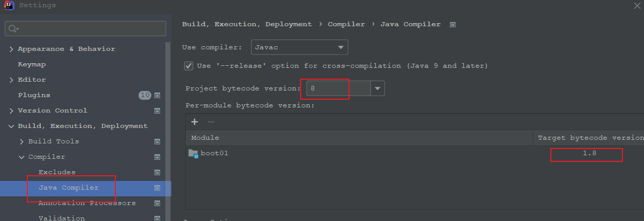
Task: Select Validation settings page
Action: [62, 218]
